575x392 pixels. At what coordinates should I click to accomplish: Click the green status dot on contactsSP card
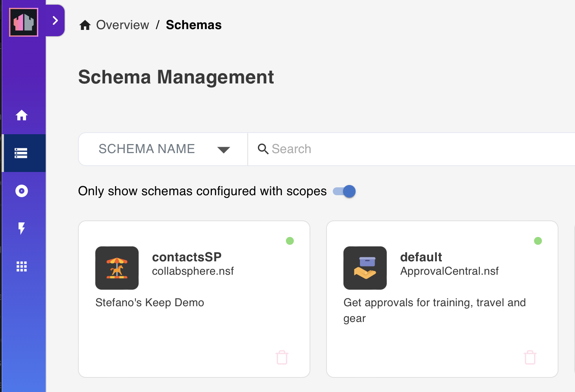(290, 241)
